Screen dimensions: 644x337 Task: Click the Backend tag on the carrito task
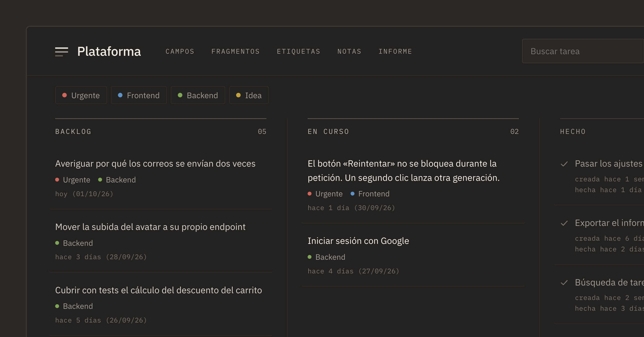74,306
